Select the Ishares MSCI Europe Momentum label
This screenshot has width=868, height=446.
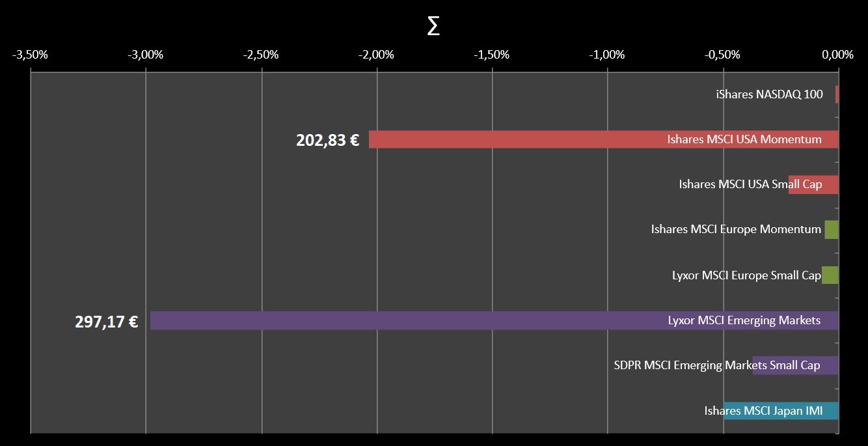point(736,229)
